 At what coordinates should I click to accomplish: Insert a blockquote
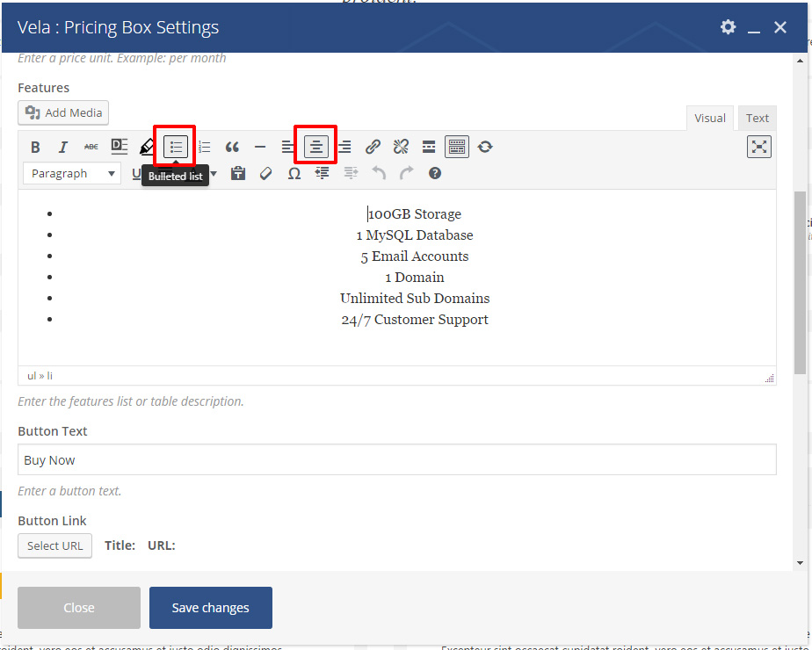(232, 147)
